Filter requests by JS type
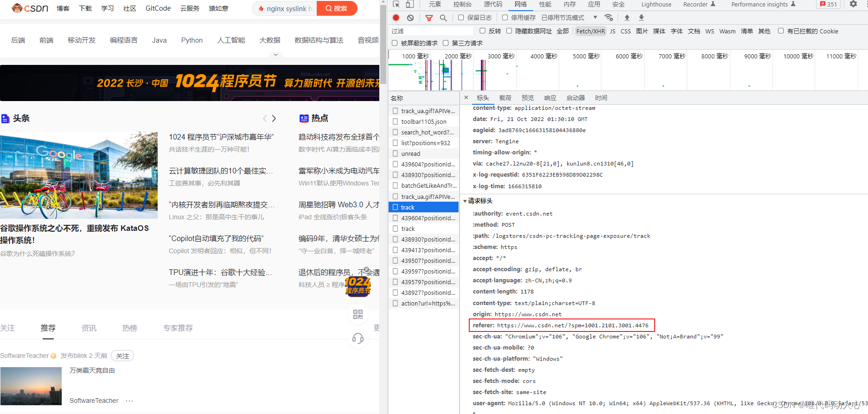Viewport: 868px width, 414px height. tap(613, 31)
